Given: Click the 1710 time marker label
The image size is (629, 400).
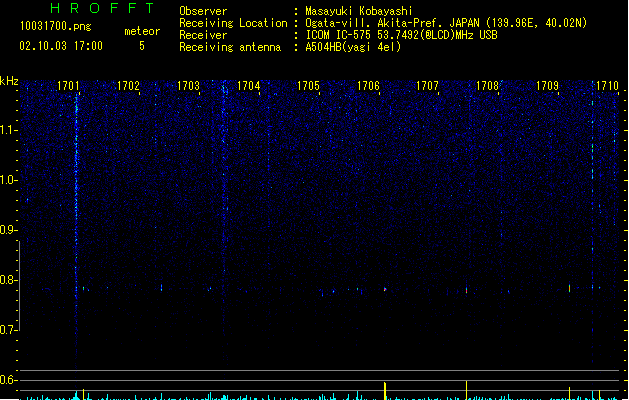Looking at the screenshot, I should pyautogui.click(x=607, y=86).
